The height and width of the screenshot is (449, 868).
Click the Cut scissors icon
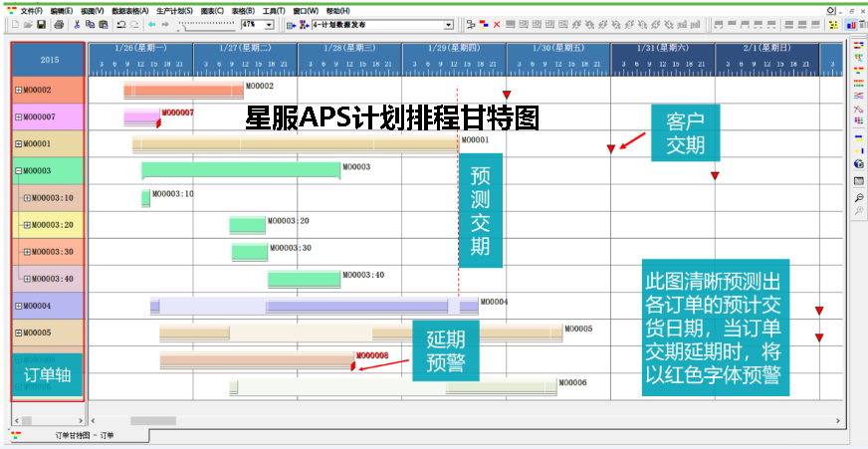[77, 24]
